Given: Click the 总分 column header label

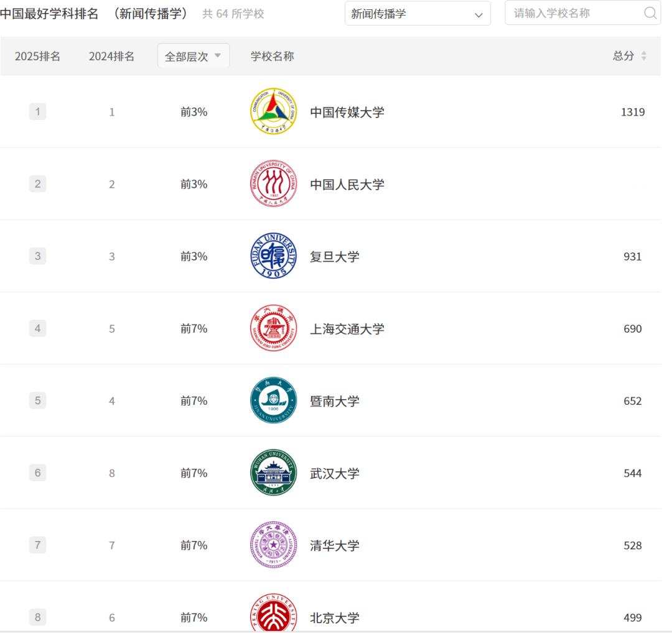Looking at the screenshot, I should coord(623,56).
